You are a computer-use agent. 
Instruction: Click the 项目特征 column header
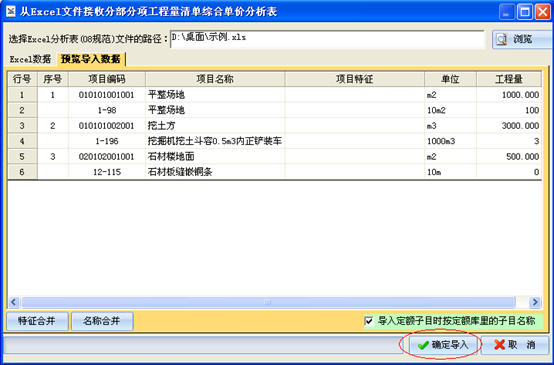click(354, 79)
